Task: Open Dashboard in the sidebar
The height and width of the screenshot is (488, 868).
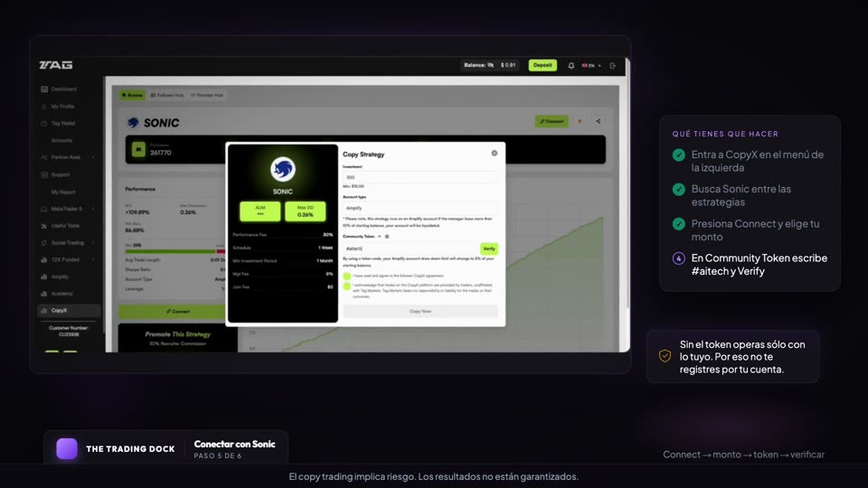Action: click(63, 89)
